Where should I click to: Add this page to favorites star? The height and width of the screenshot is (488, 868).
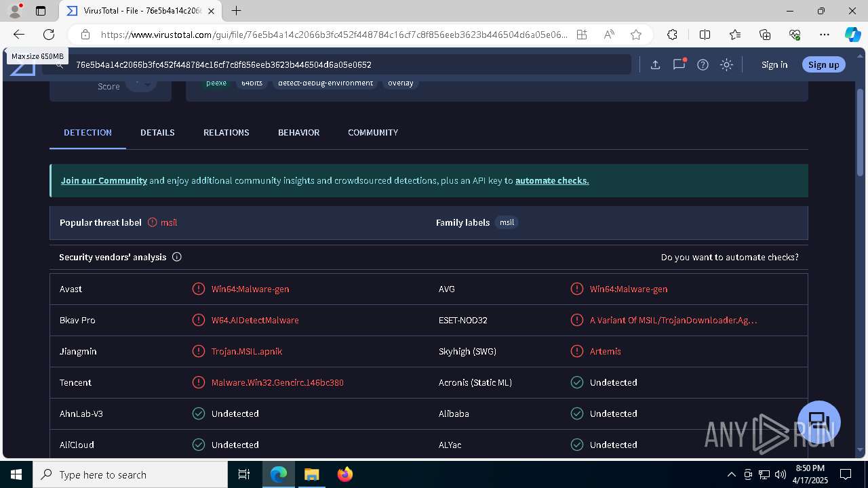tap(635, 35)
